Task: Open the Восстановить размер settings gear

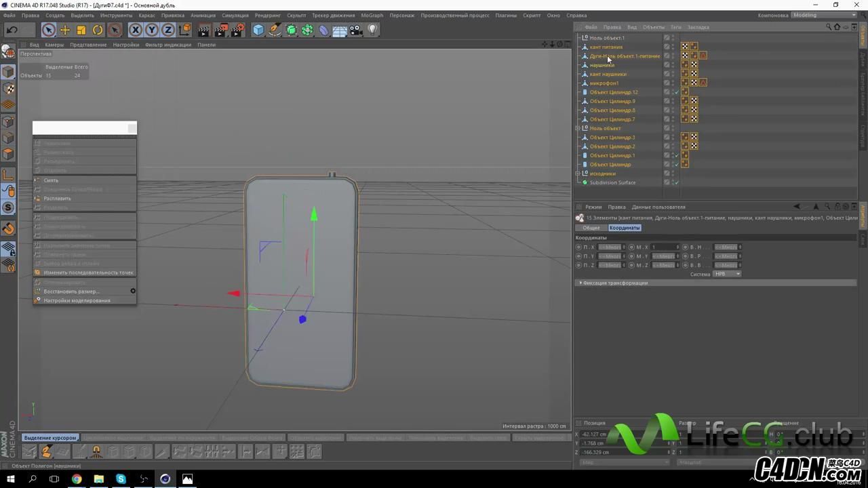Action: click(133, 291)
